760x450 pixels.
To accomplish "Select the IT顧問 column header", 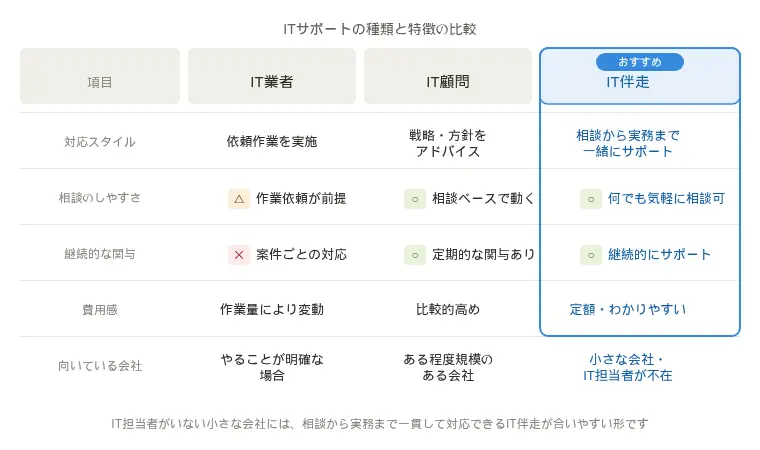I will [448, 82].
